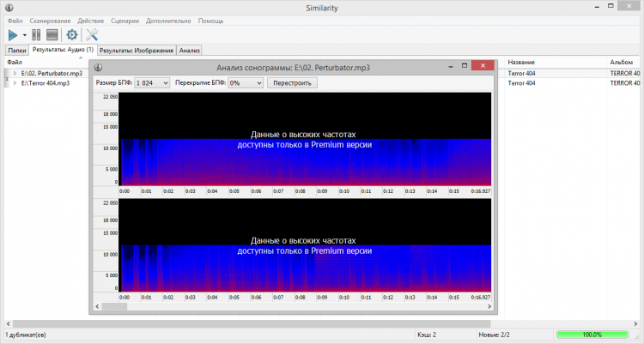Expand the E:\02. Perturbator.mp3 tree entry
Screen dimensions: 644x344
pyautogui.click(x=15, y=74)
